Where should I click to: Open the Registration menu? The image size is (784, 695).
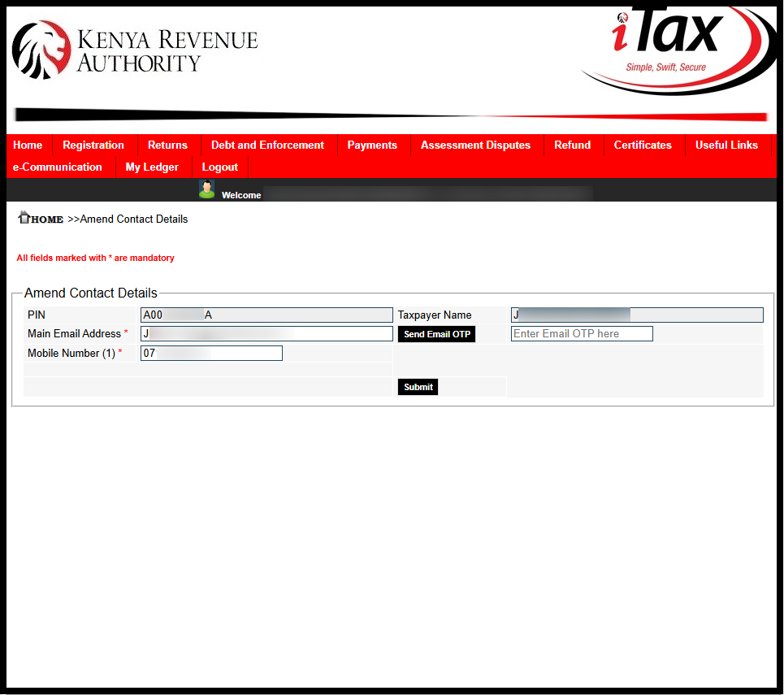point(93,145)
